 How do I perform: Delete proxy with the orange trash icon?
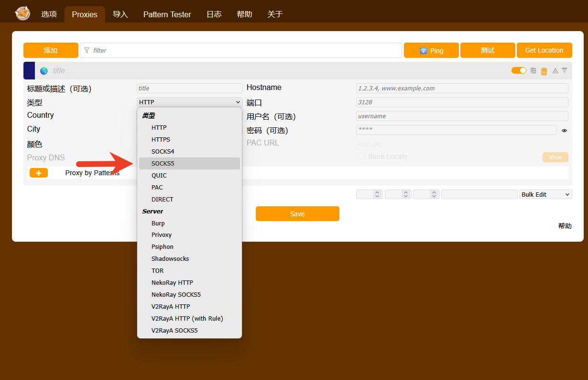click(544, 71)
